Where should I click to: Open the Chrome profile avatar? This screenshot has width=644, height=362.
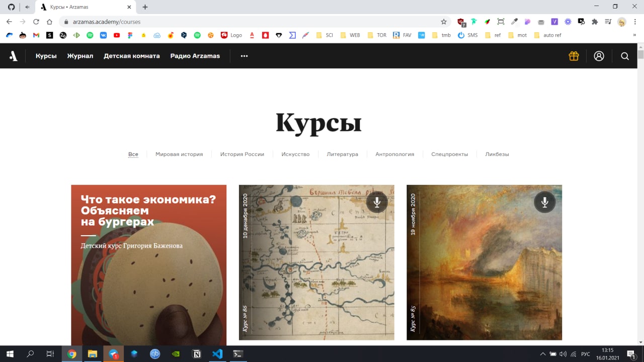point(622,22)
